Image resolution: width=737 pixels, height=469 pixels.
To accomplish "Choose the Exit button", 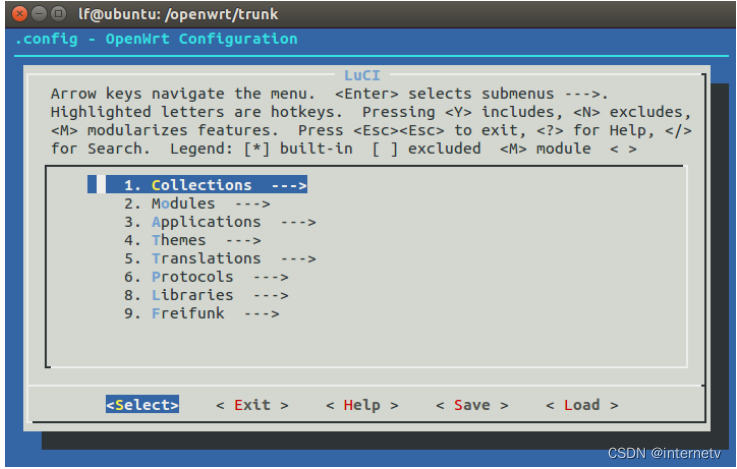I will (252, 405).
